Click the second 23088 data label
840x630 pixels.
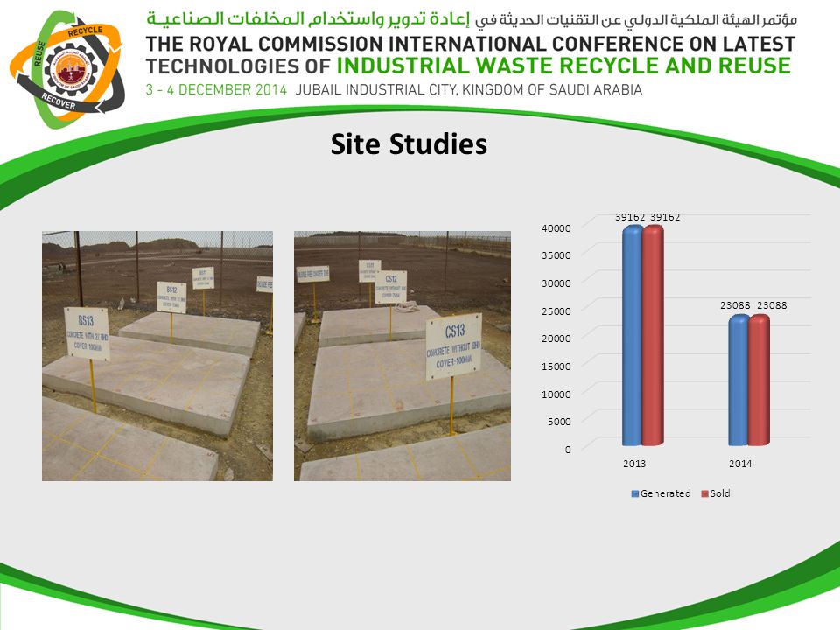click(772, 305)
